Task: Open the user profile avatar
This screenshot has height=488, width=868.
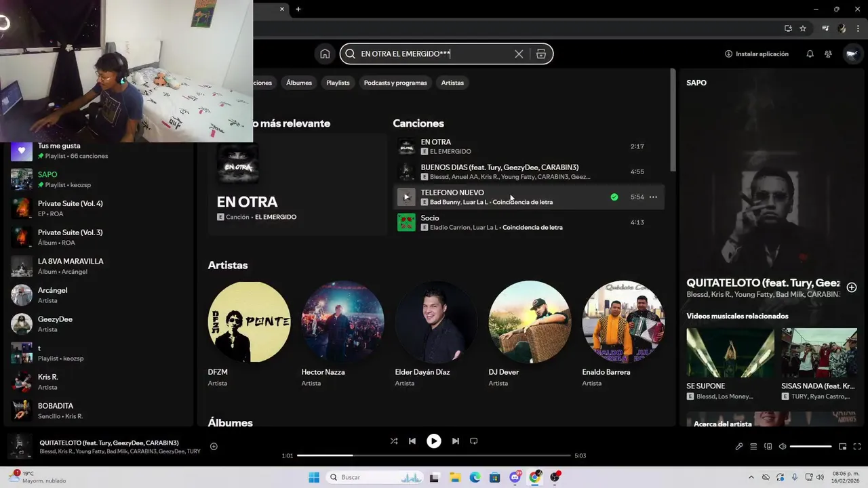Action: 852,54
